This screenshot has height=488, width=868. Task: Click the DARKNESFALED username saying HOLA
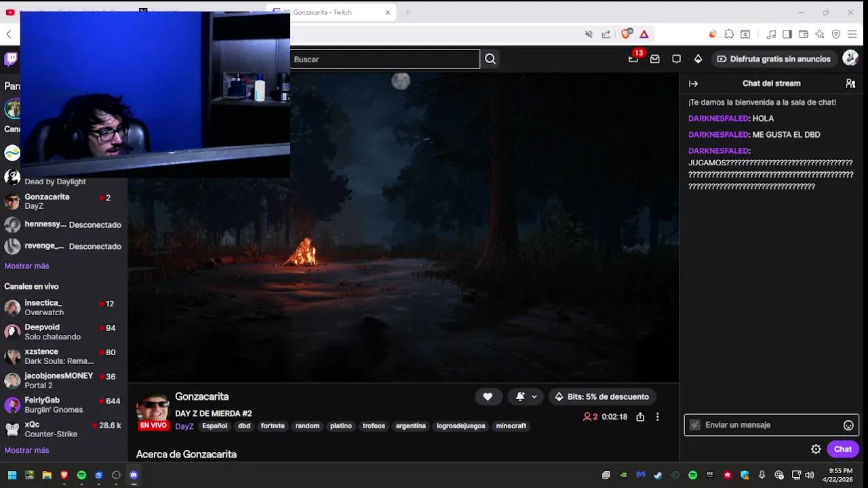[718, 119]
